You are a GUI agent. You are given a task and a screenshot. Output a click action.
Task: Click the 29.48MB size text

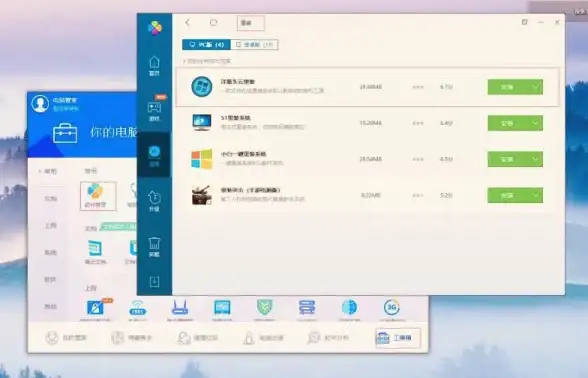point(370,87)
